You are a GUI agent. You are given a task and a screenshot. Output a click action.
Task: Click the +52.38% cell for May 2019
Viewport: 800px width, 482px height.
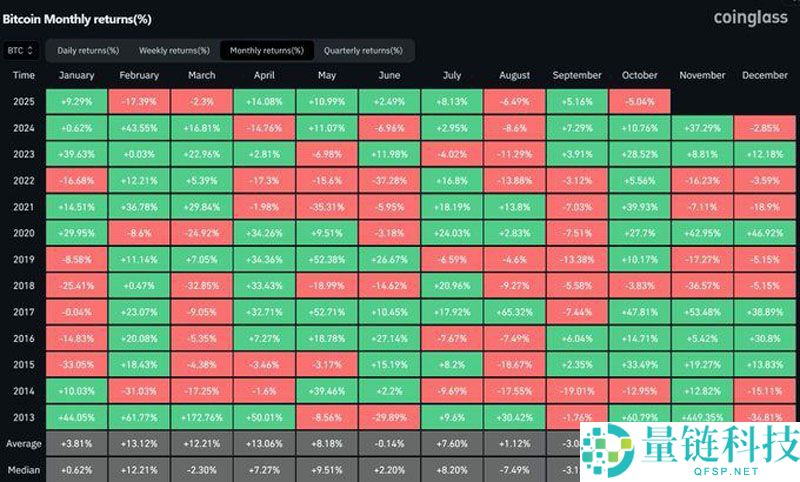(x=327, y=260)
